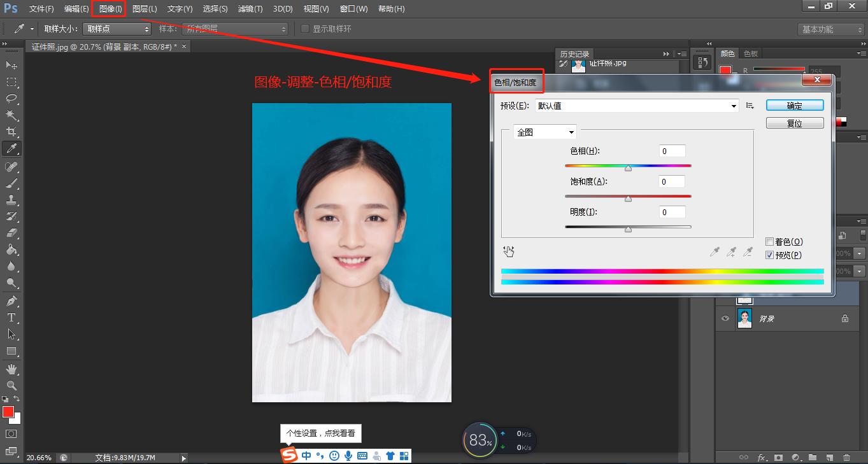
Task: Select the Horizontal Type tool
Action: (11, 317)
